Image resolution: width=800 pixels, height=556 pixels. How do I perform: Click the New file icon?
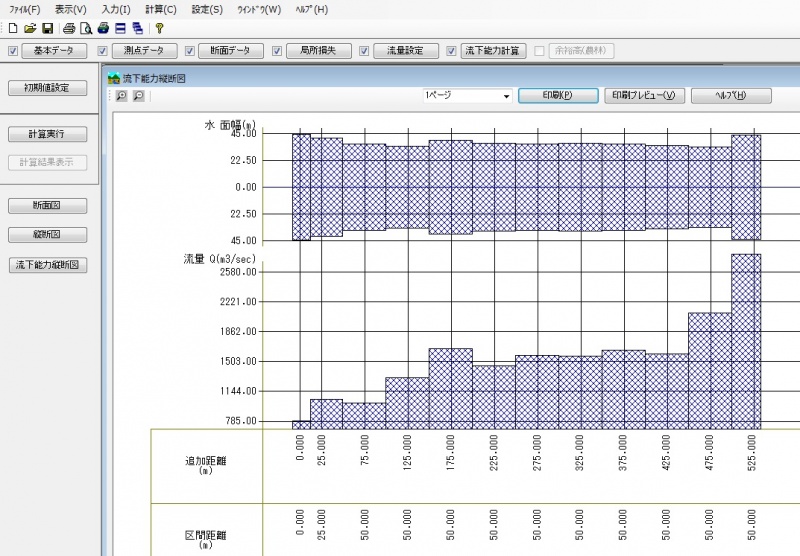pos(13,29)
